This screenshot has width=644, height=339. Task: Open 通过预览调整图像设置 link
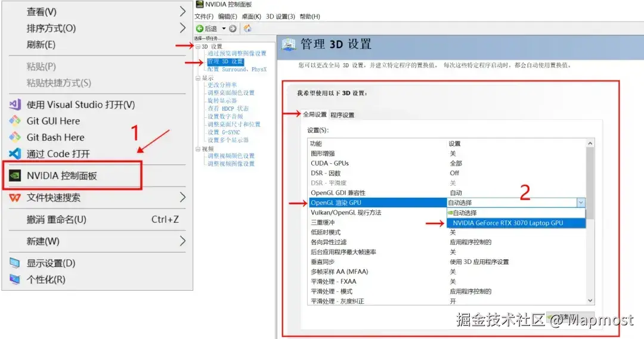click(237, 54)
